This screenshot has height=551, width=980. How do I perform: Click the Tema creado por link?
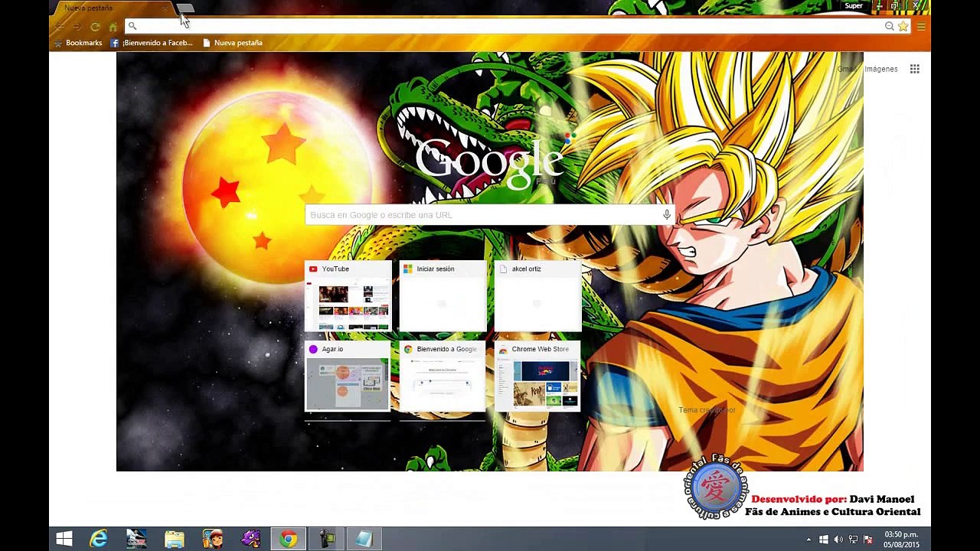(707, 410)
